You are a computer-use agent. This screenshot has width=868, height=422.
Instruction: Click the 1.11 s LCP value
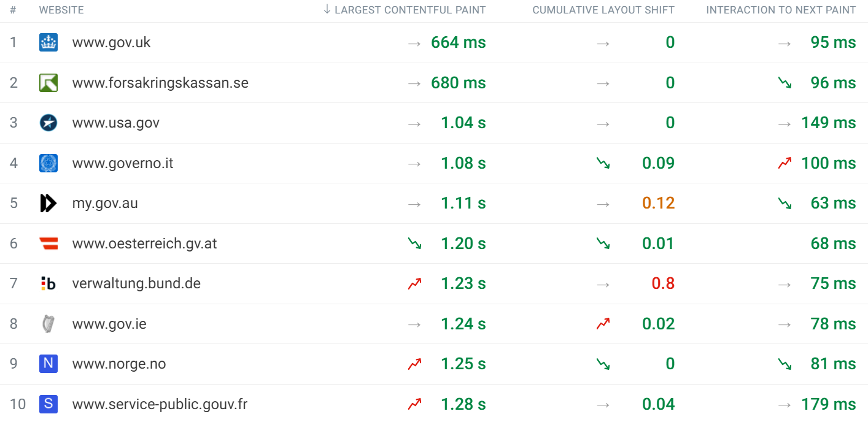tap(463, 203)
